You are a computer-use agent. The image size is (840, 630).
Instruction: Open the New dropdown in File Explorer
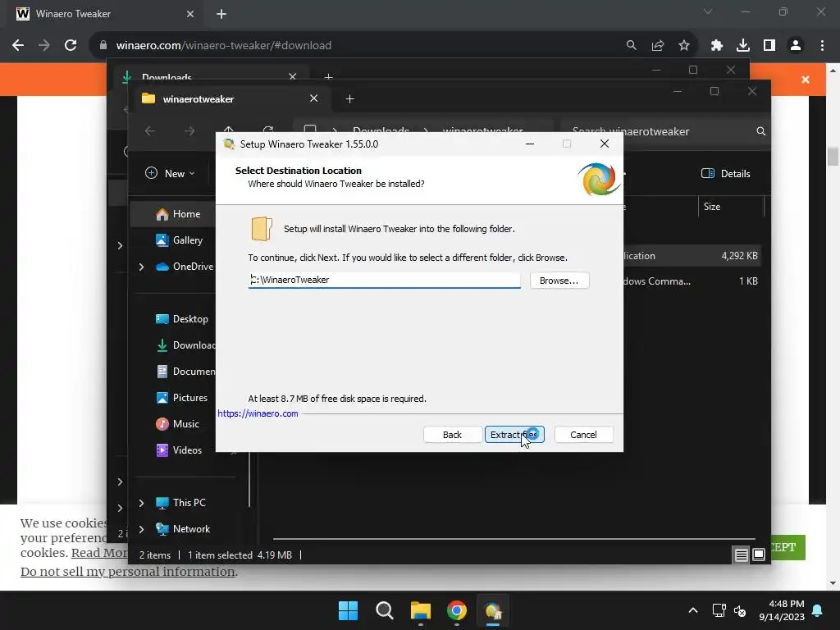point(170,173)
